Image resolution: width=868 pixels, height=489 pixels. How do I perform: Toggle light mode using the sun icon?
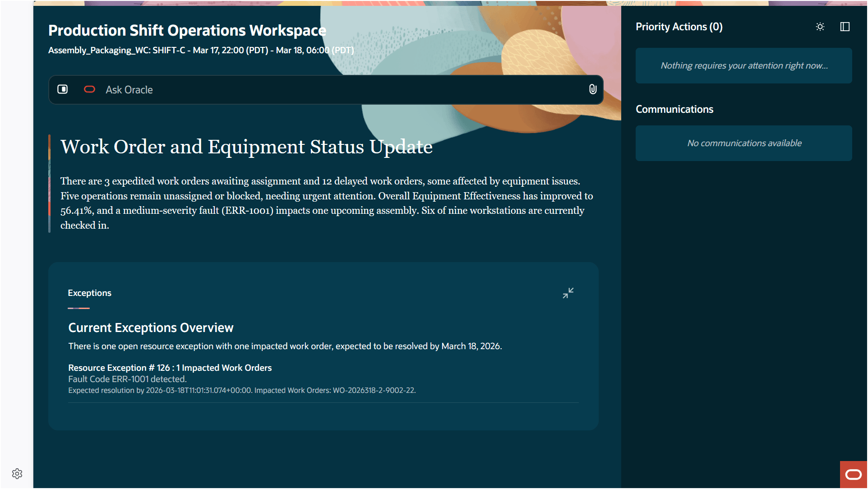coord(820,27)
